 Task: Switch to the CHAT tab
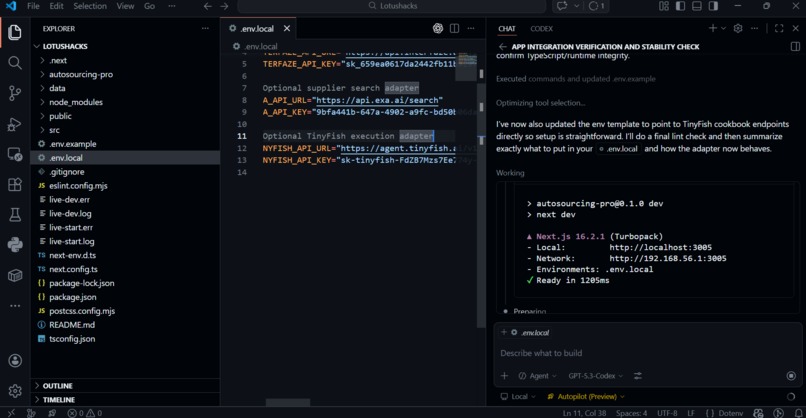coord(506,29)
